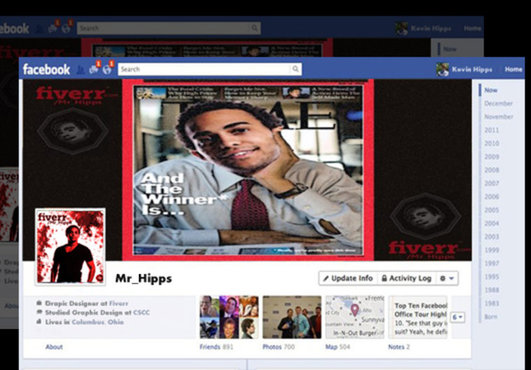Screen dimensions: 531x370
Task: Open Kevin Hipps avatar in front window header
Action: point(442,69)
